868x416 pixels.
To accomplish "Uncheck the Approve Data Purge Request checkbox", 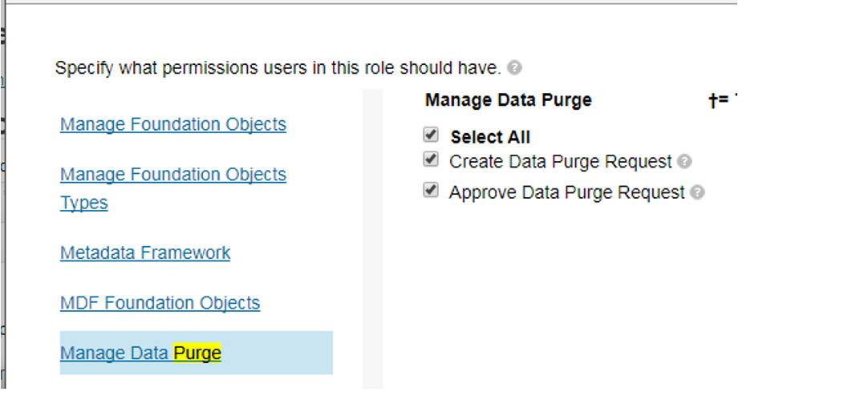I will click(431, 190).
